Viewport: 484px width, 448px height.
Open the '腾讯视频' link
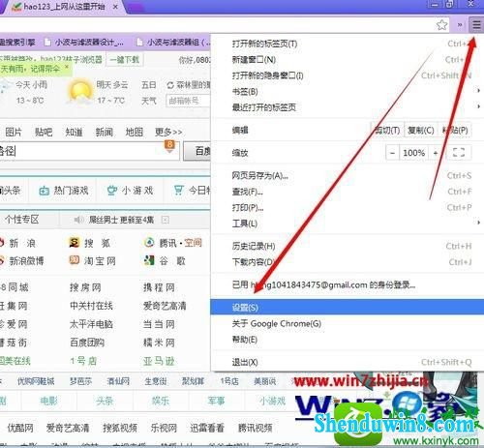click(x=256, y=428)
